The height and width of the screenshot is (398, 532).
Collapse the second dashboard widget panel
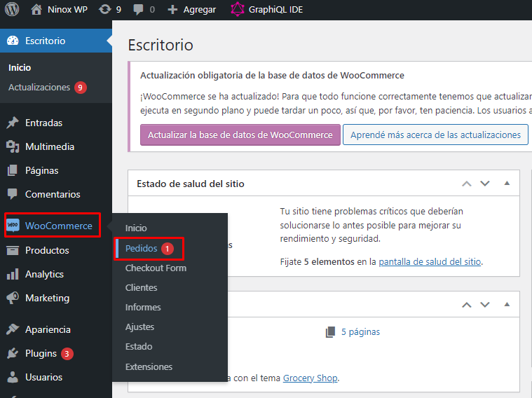507,304
